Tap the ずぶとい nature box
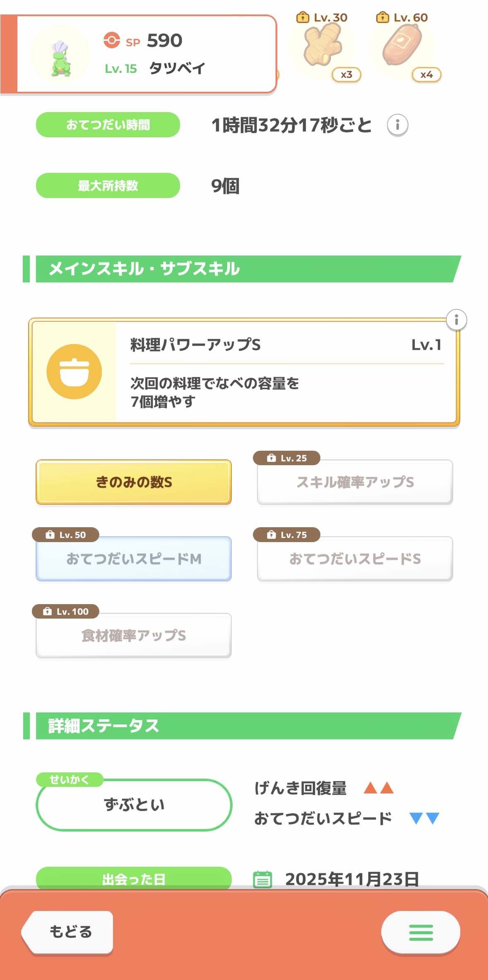Image resolution: width=488 pixels, height=980 pixels. [134, 805]
